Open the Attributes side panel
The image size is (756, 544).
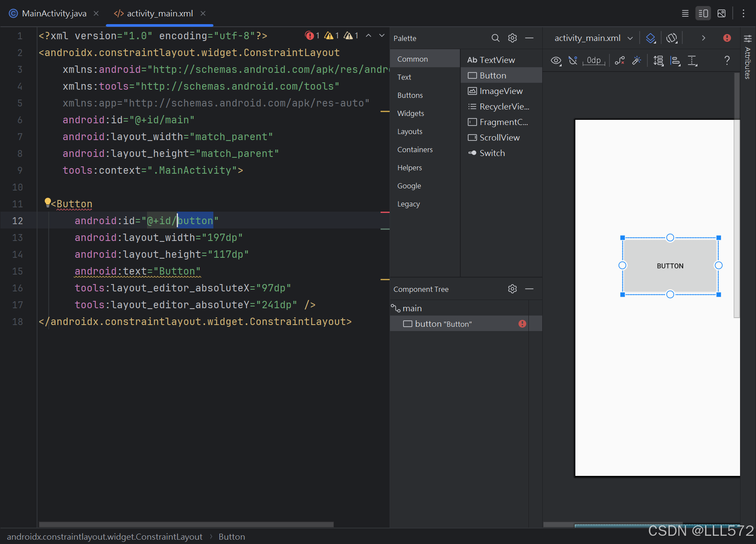(748, 56)
